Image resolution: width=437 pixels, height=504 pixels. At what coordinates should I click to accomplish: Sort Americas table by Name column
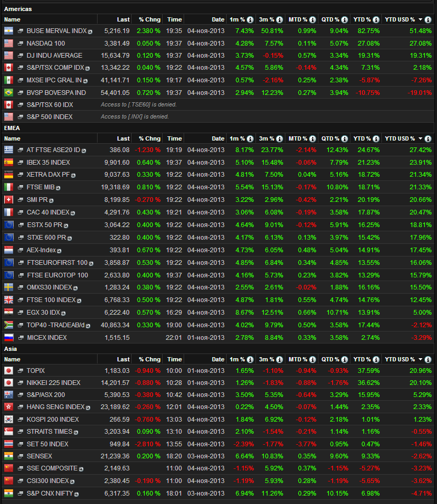click(x=12, y=19)
